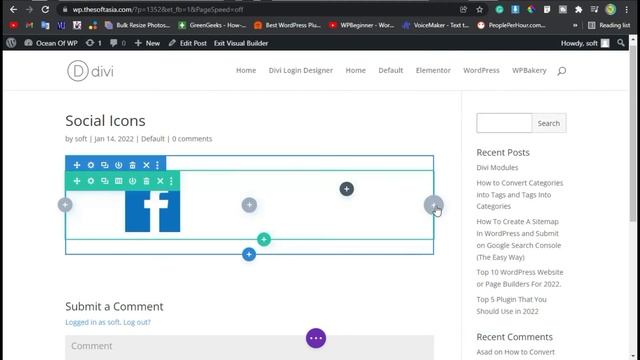Click 0 comments post meta link
The height and width of the screenshot is (360, 640).
[x=192, y=139]
